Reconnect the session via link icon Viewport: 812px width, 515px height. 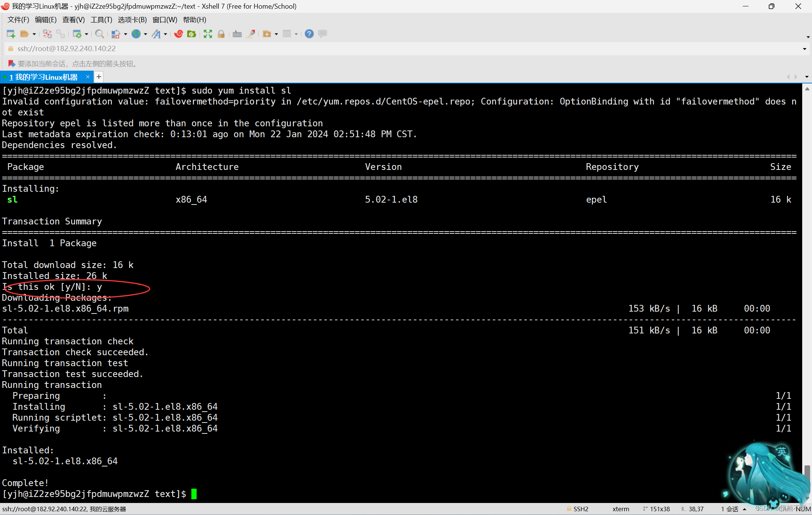pos(61,34)
